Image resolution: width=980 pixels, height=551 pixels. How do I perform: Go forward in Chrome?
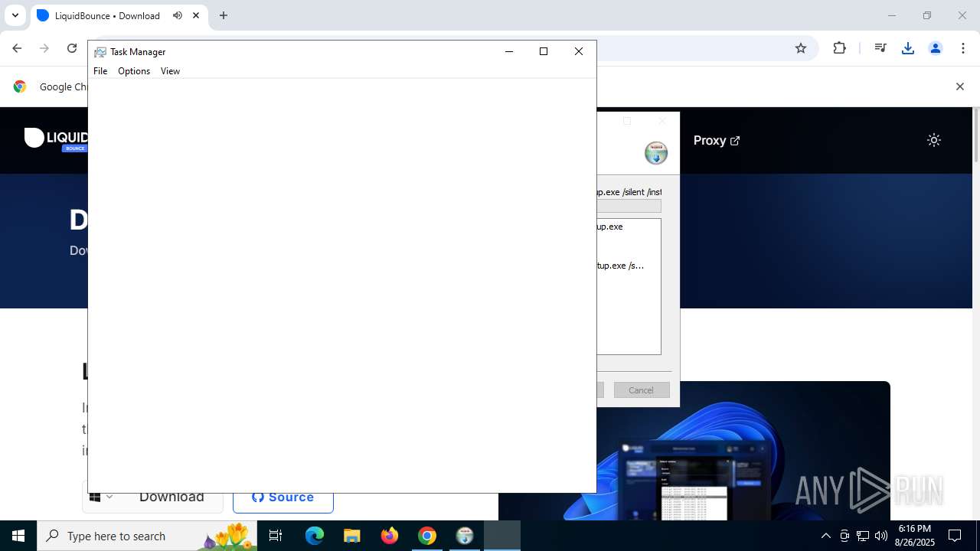click(44, 48)
